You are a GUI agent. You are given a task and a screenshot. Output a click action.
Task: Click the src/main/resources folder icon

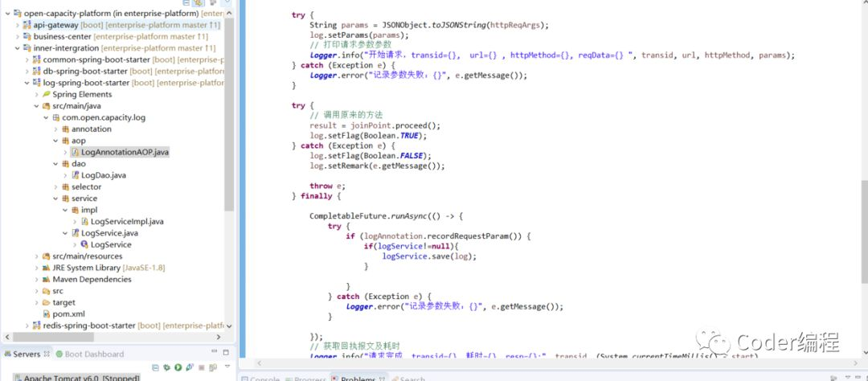[47, 256]
